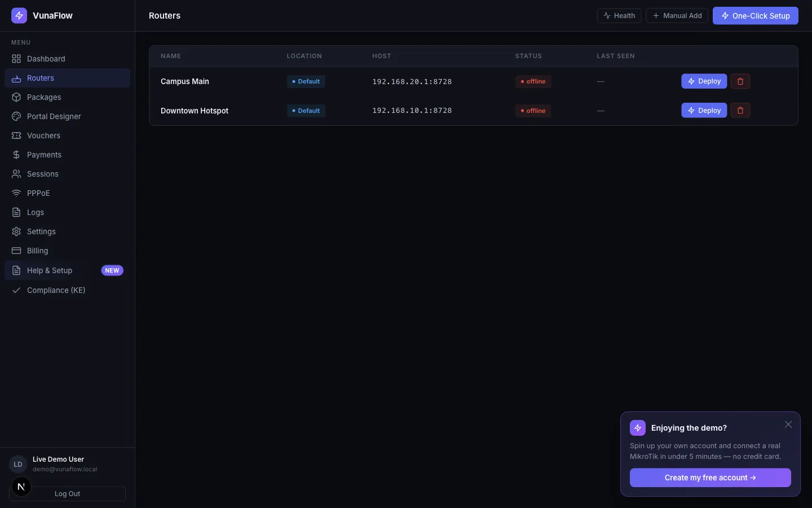Click the Campus Main offline status badge

[x=533, y=81]
